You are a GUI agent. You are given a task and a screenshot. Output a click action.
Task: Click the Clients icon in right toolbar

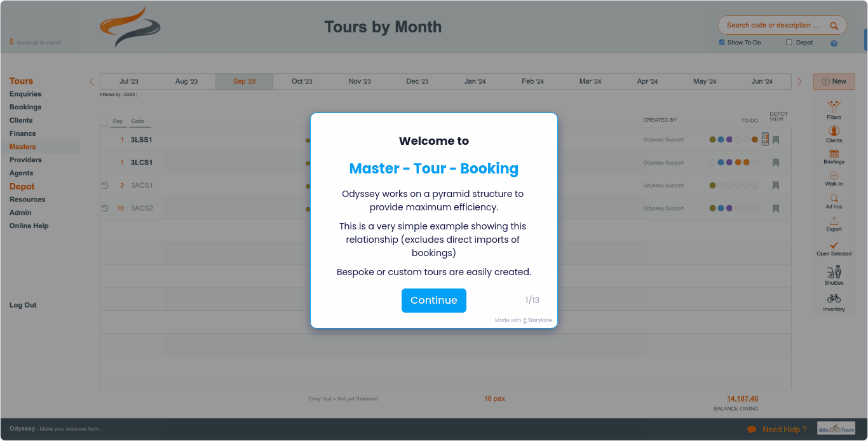click(834, 131)
